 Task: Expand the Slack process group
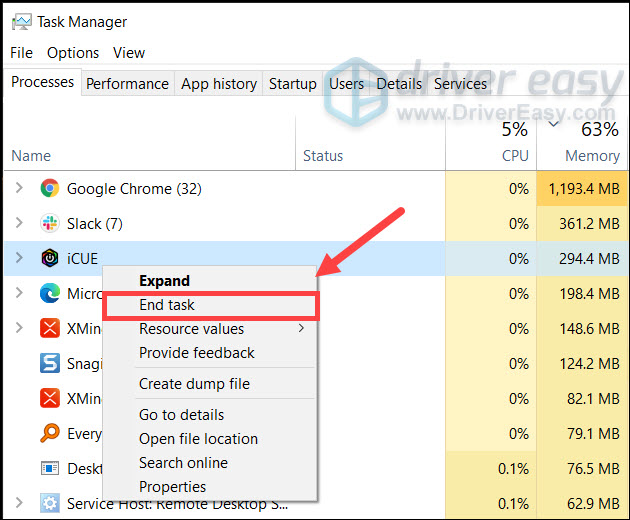pos(18,223)
